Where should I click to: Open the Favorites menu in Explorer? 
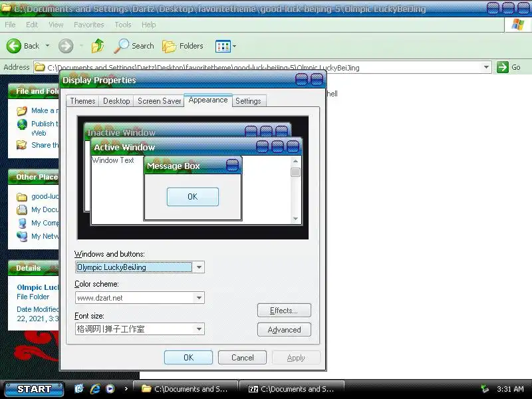tap(89, 25)
